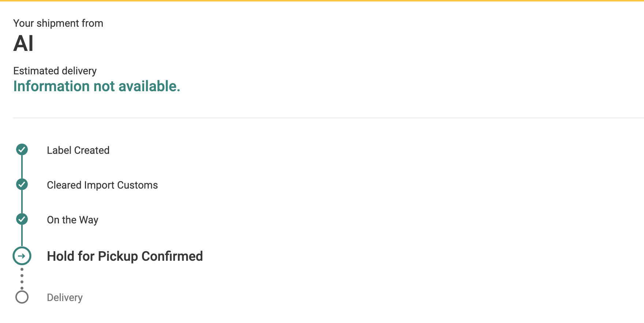Select the Cleared Import Customs step label
This screenshot has width=644, height=323.
click(x=102, y=185)
